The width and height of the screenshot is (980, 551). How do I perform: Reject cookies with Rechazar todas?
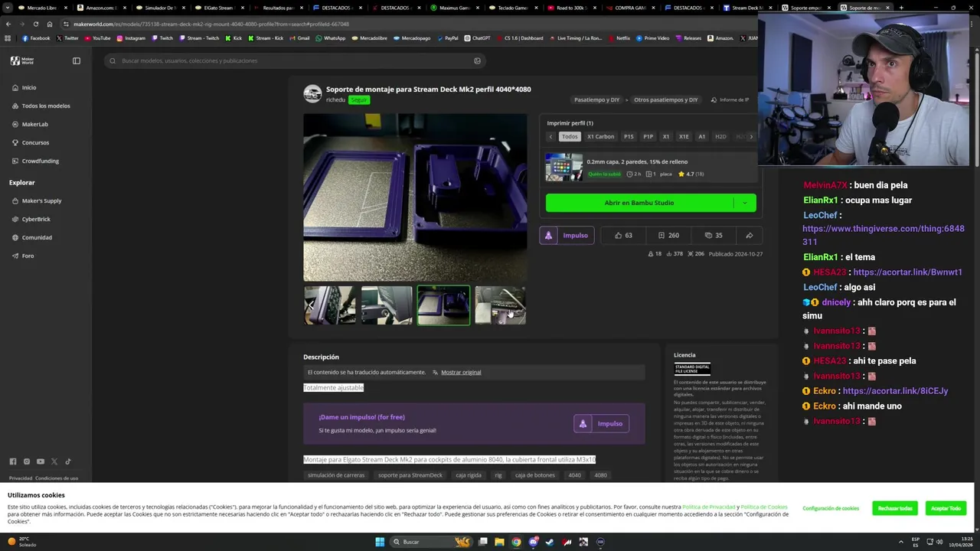pos(895,508)
